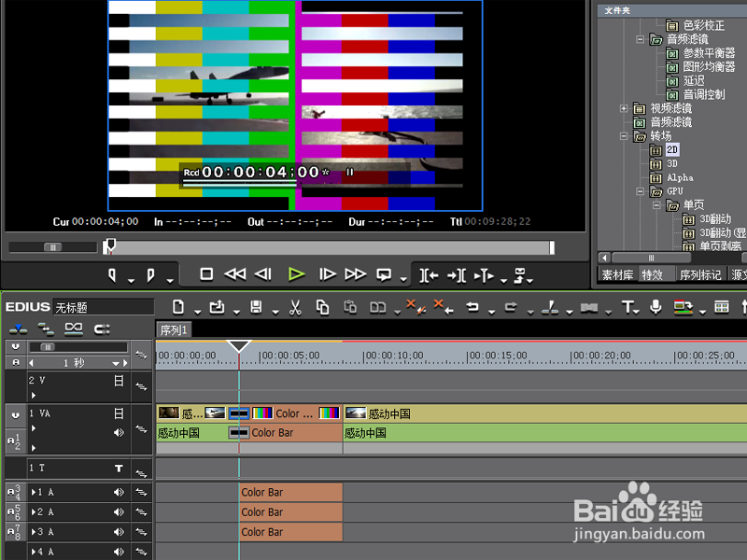Viewport: 747px width, 560px height.
Task: Toggle the ripple mode icon
Action: point(46,329)
